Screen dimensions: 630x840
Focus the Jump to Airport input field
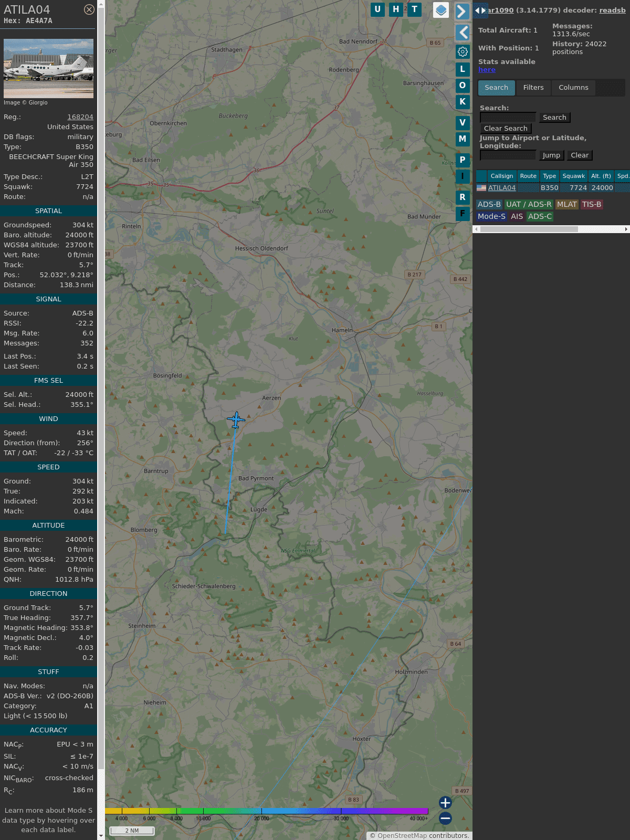coord(508,155)
